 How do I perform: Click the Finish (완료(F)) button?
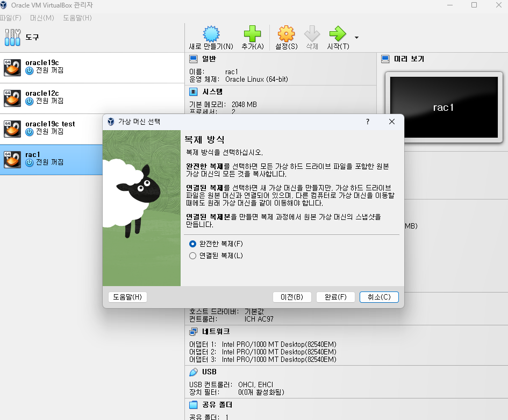pos(335,297)
